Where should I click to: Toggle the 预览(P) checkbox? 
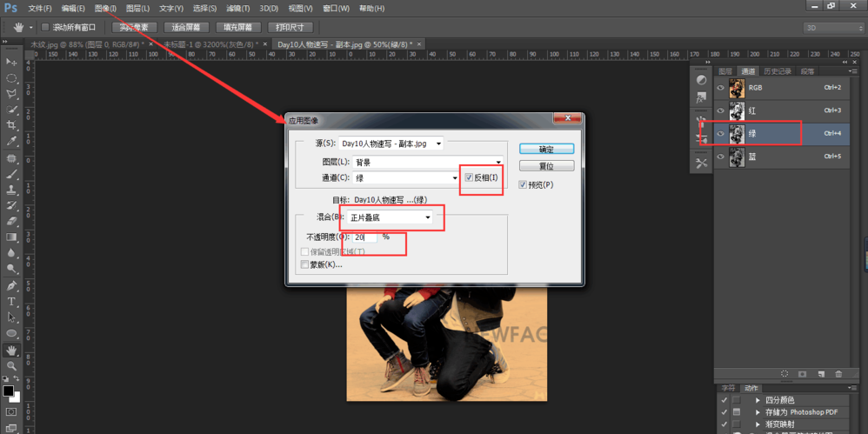tap(523, 185)
